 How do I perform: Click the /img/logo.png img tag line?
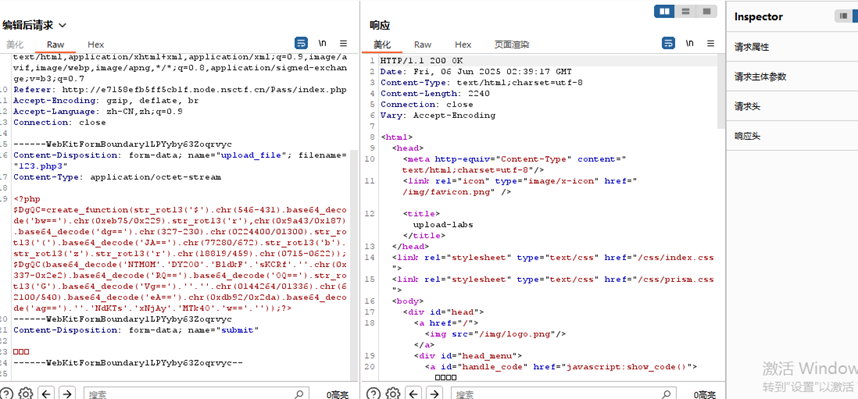click(x=495, y=334)
